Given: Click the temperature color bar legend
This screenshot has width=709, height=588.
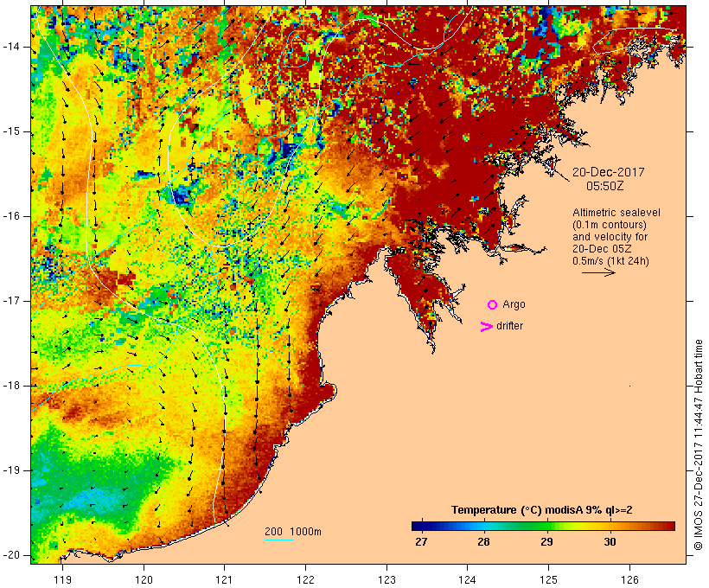Looking at the screenshot, I should pyautogui.click(x=543, y=526).
